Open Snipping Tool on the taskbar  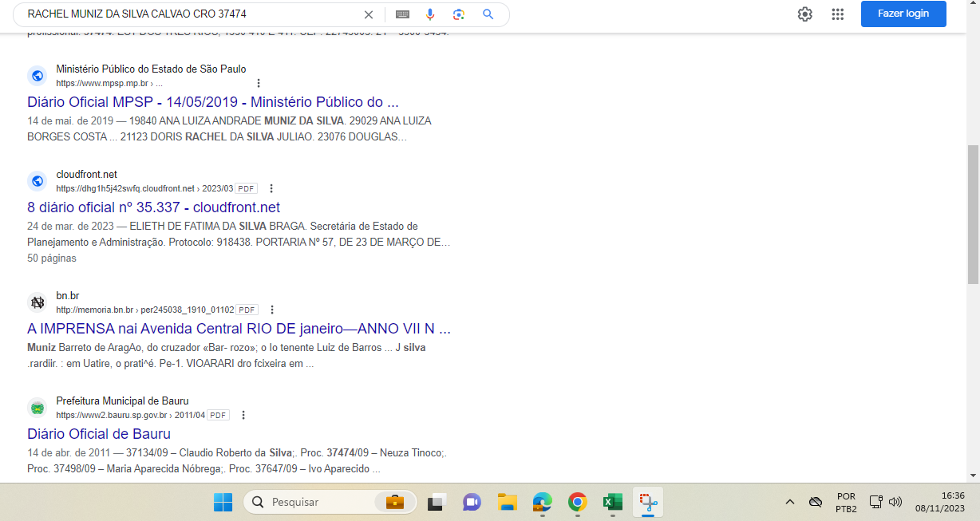[x=649, y=502]
